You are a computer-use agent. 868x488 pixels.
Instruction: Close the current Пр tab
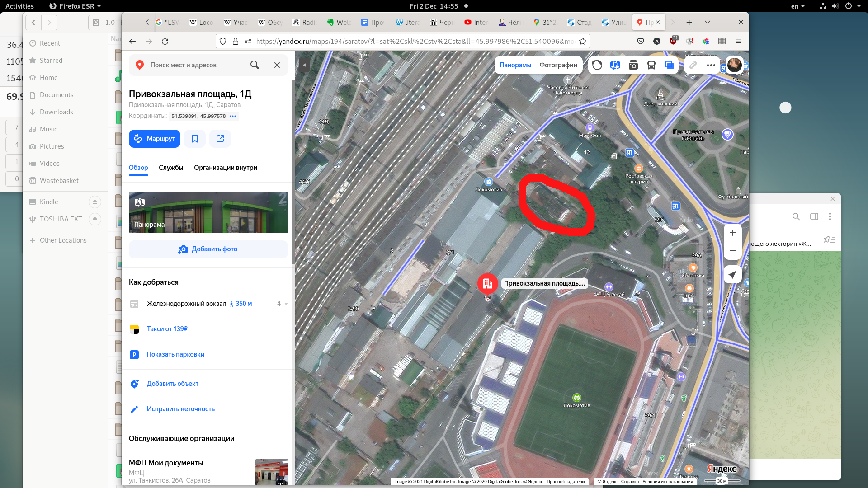[x=658, y=22]
